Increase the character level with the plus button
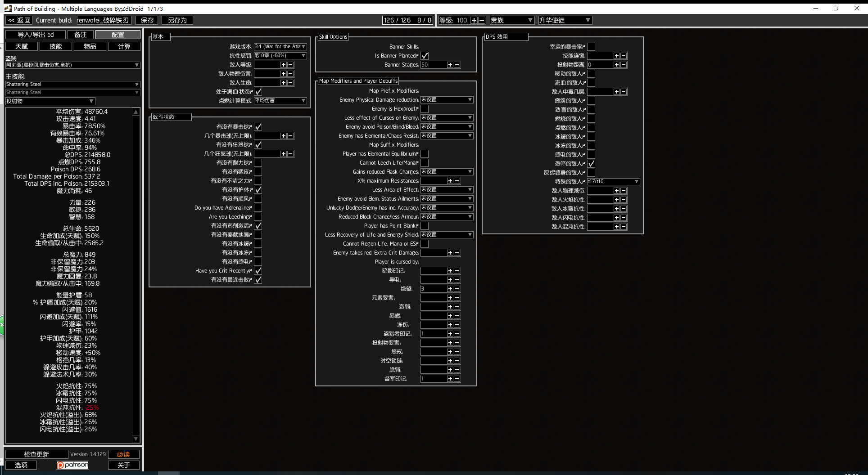The image size is (868, 475). 474,20
